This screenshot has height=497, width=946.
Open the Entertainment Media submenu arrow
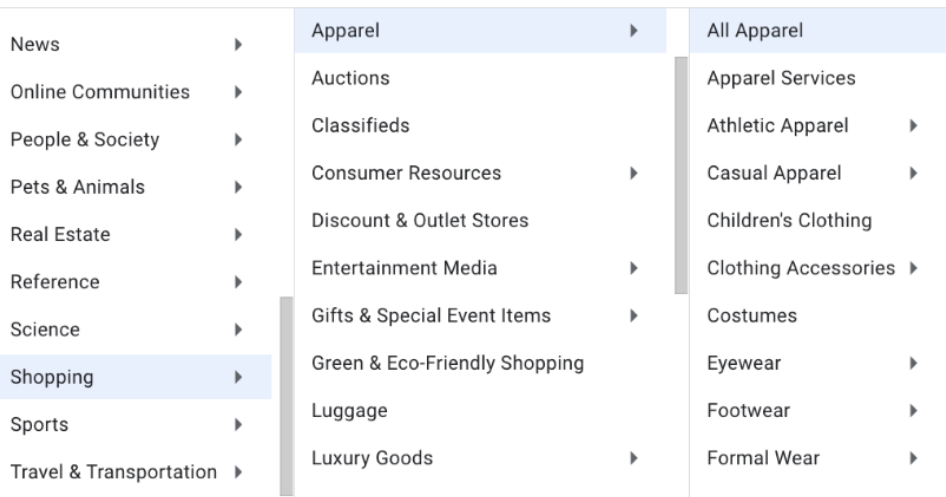coord(634,268)
